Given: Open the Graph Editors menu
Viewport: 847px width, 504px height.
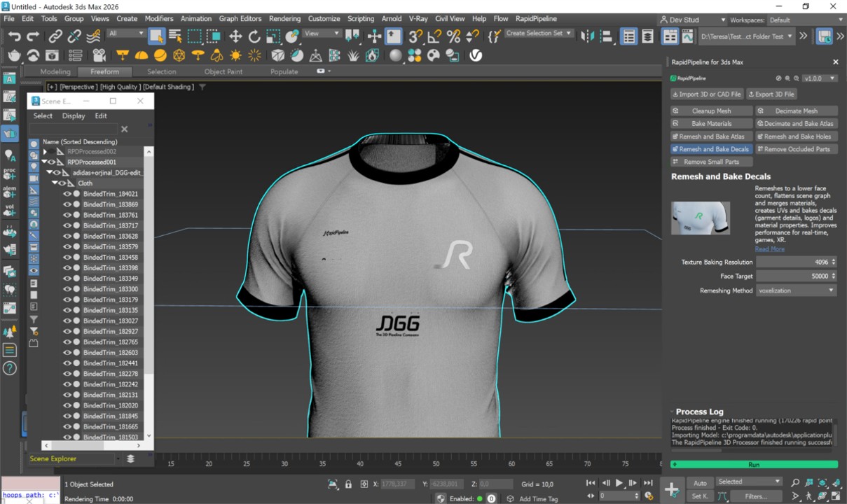Looking at the screenshot, I should pyautogui.click(x=240, y=19).
